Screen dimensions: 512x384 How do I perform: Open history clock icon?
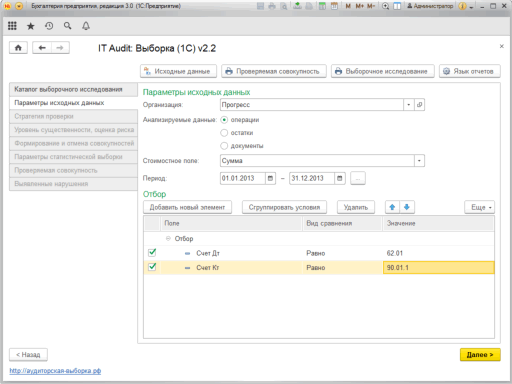click(x=49, y=26)
